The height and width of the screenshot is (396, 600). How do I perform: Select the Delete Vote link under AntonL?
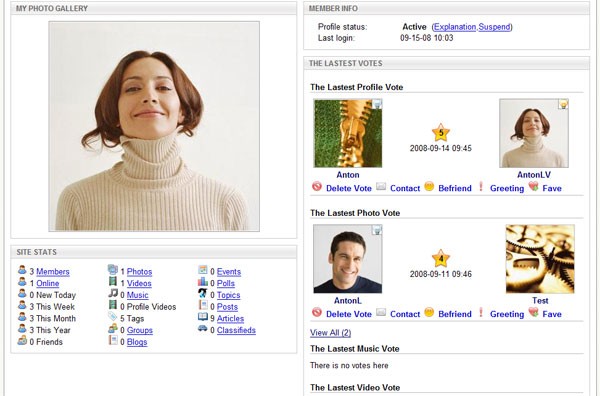(x=349, y=314)
